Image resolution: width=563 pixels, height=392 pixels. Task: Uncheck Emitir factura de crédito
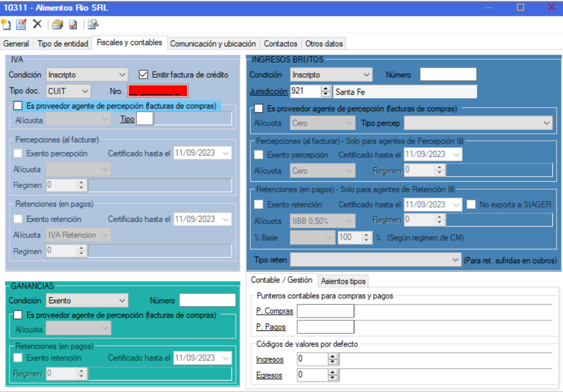click(144, 75)
